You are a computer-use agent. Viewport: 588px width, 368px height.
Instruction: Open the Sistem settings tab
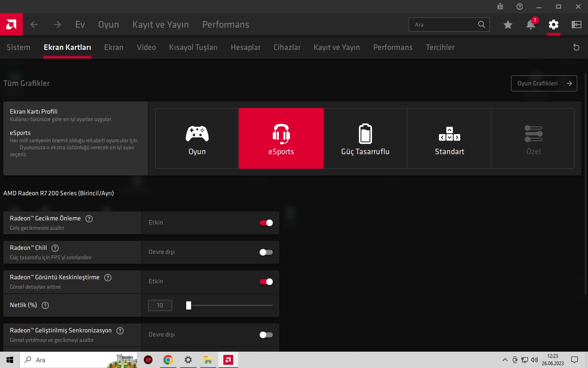pyautogui.click(x=18, y=47)
